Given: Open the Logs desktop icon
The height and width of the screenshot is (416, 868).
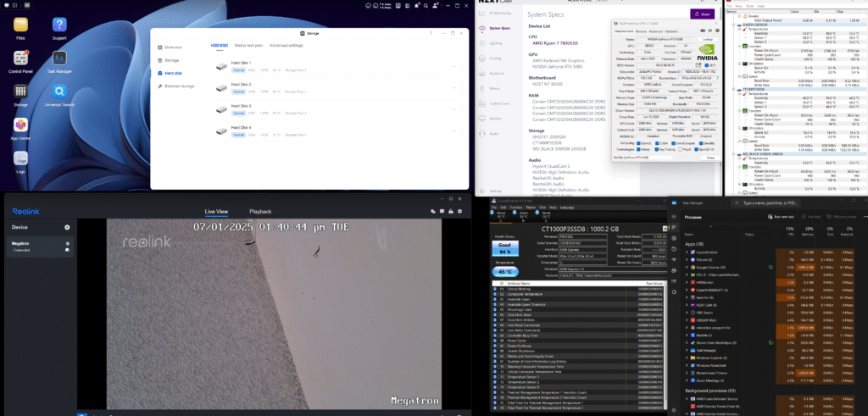Looking at the screenshot, I should [20, 158].
